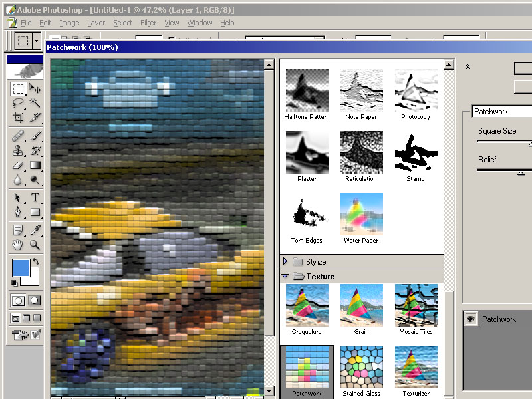Choose the Zoom tool in toolbox
Viewport: 532px width, 399px height.
click(35, 245)
